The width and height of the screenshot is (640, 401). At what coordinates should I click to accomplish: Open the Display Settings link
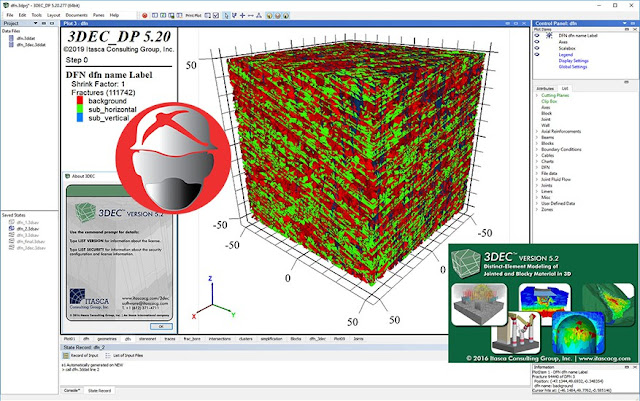[x=573, y=60]
